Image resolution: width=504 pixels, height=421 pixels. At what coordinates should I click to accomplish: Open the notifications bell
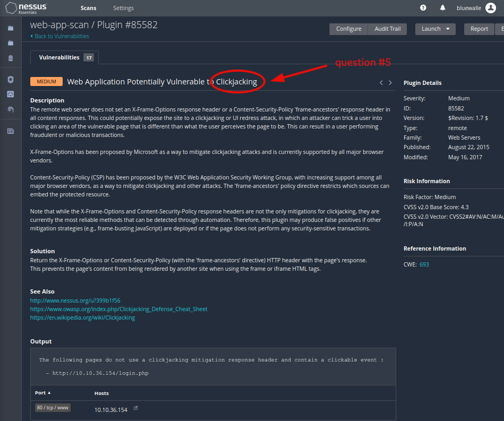tap(442, 7)
